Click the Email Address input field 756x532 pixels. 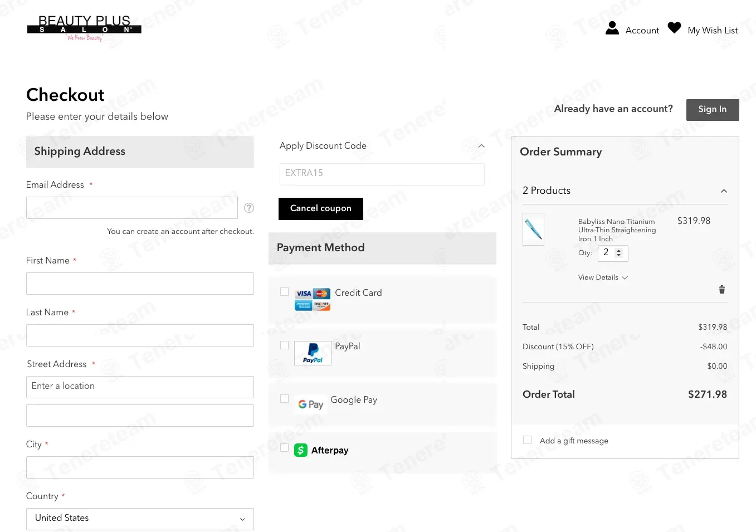pyautogui.click(x=132, y=208)
